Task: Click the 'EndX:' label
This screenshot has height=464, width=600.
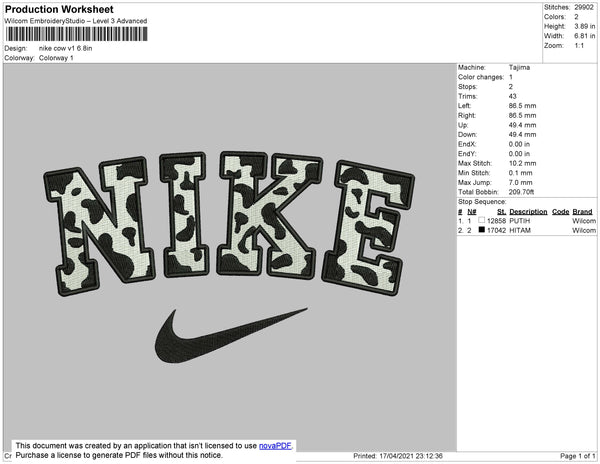Action: [x=467, y=144]
